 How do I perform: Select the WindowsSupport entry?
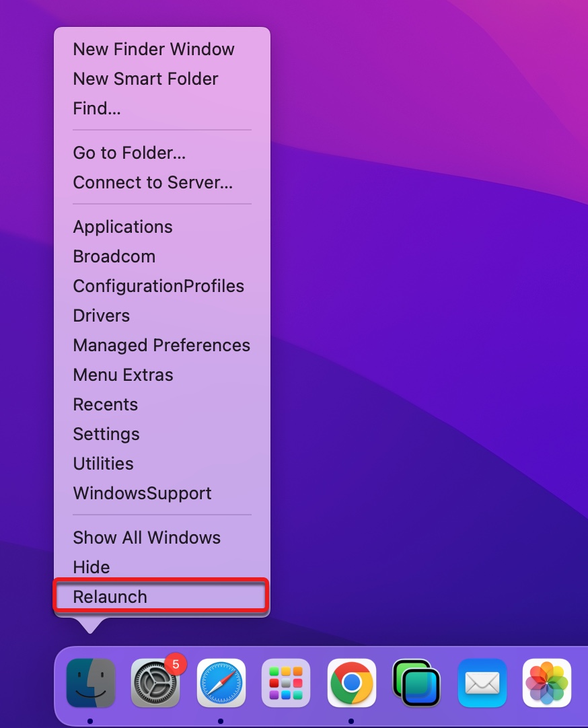click(142, 493)
